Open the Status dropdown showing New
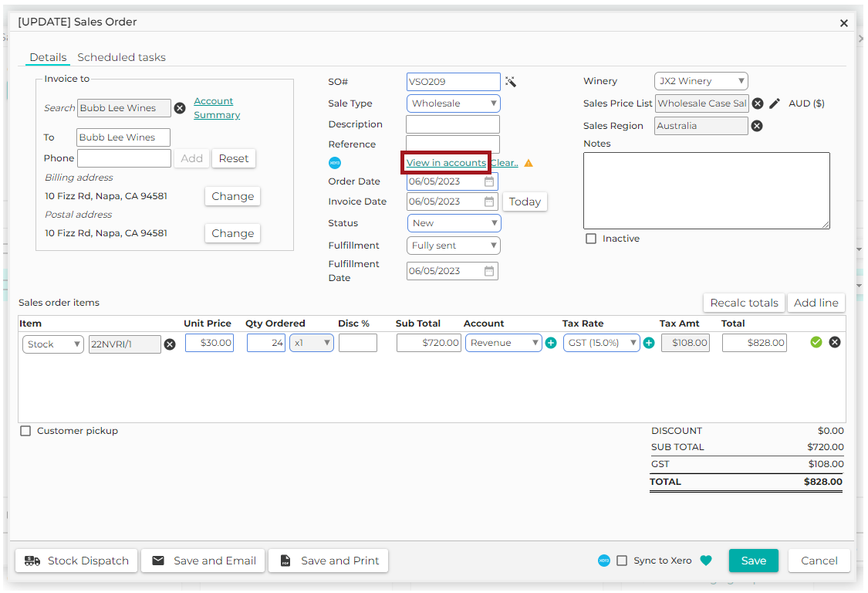The image size is (868, 593). [454, 223]
